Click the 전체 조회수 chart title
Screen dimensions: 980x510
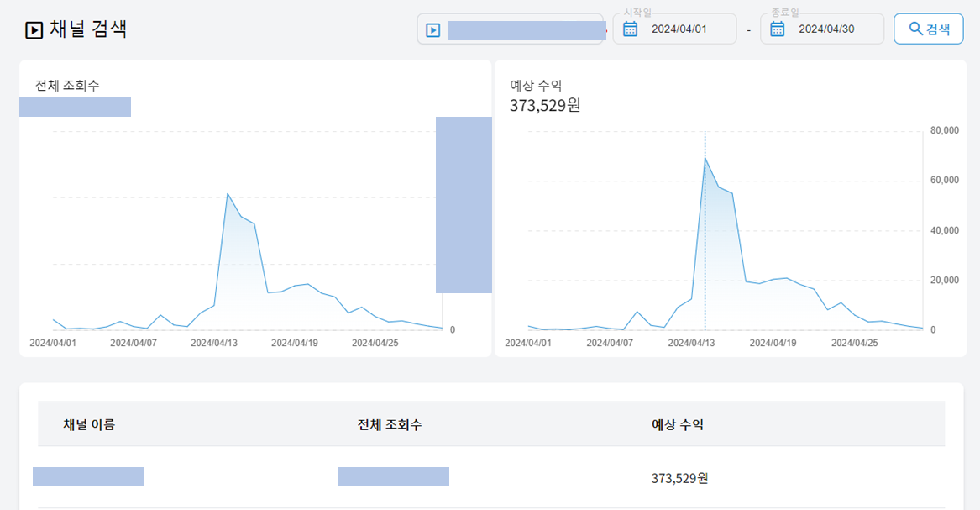coord(67,86)
